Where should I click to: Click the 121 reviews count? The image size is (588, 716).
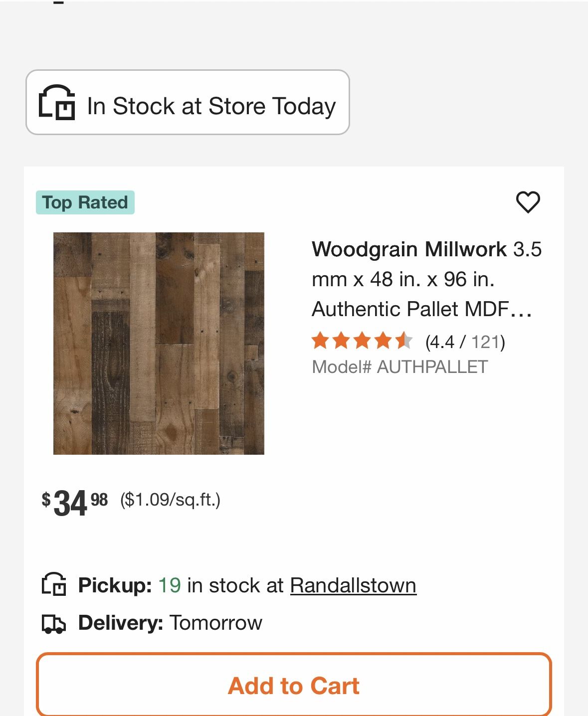click(x=485, y=342)
